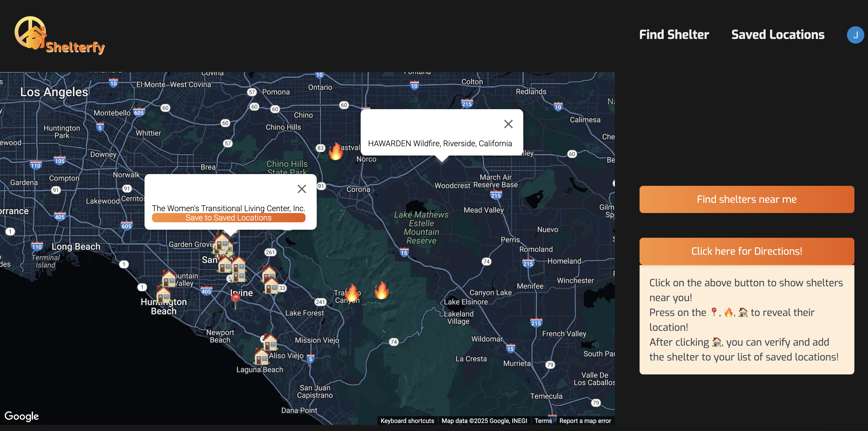Close the HAWARDEN Wildfire info popup

[x=508, y=124]
